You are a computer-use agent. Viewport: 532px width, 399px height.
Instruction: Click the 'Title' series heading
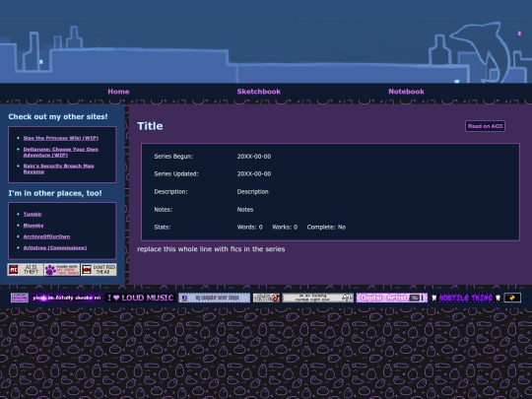150,126
